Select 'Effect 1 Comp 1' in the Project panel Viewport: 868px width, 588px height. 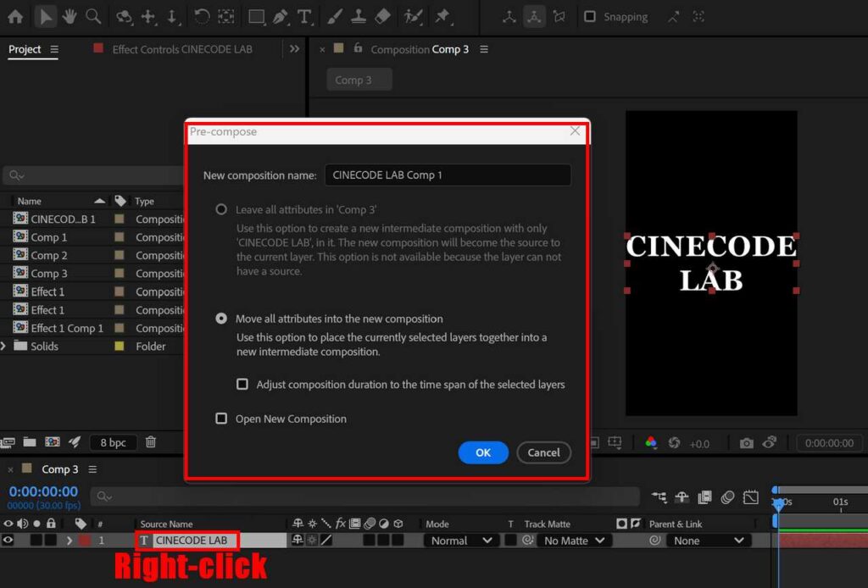tap(66, 328)
